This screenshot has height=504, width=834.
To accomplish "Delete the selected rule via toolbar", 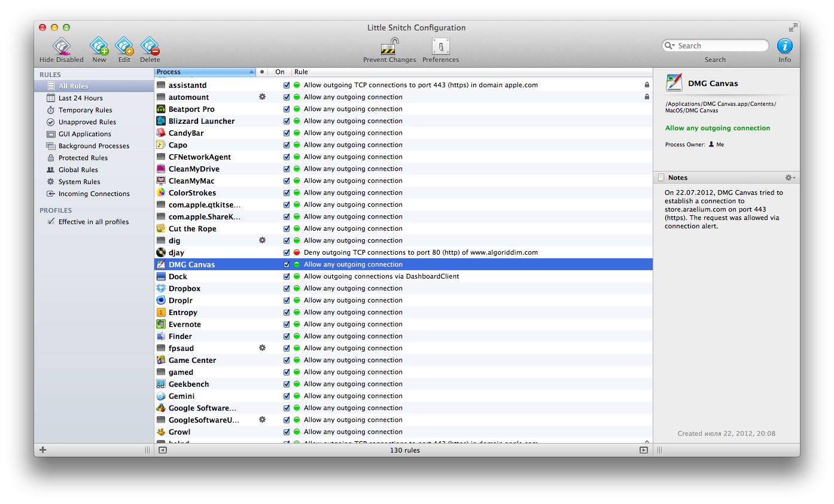I will click(x=150, y=46).
